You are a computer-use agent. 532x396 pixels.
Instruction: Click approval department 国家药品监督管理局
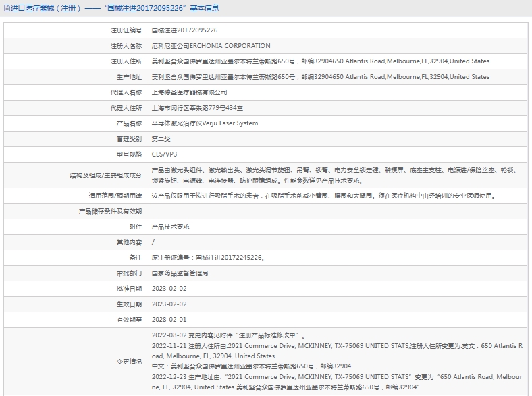pos(180,273)
